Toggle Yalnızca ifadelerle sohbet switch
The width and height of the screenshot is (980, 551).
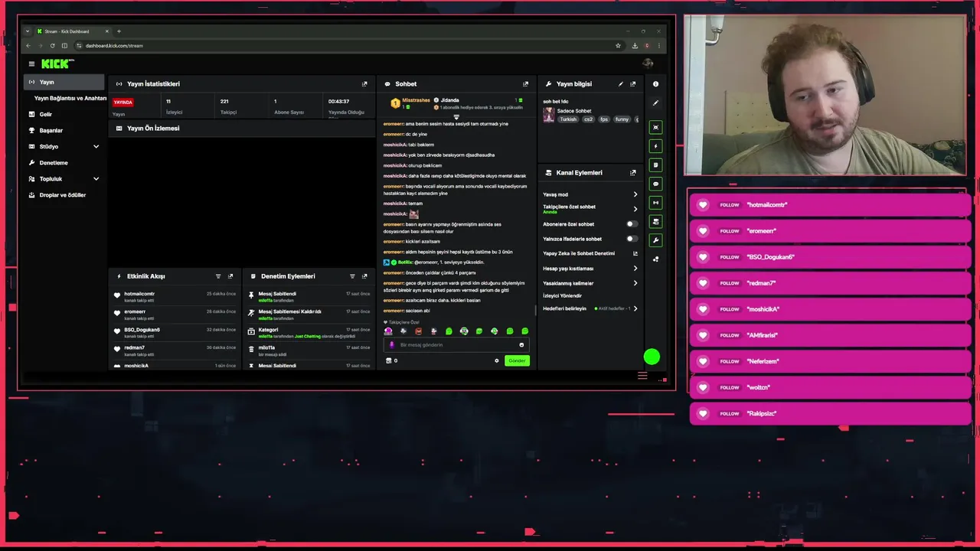[632, 239]
